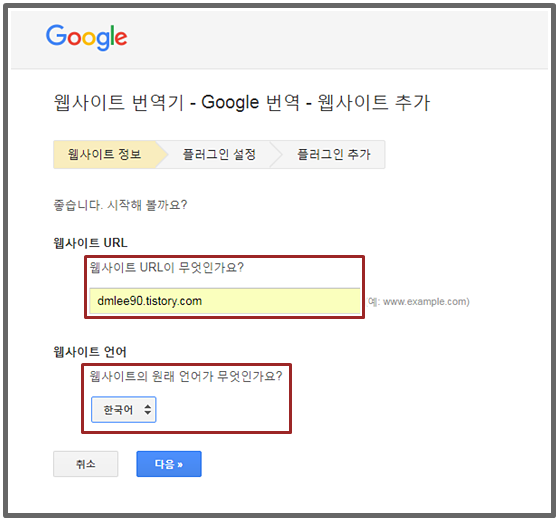This screenshot has height=521, width=559.
Task: Click the page title 웹사이트 번역기 heading
Action: point(242,102)
